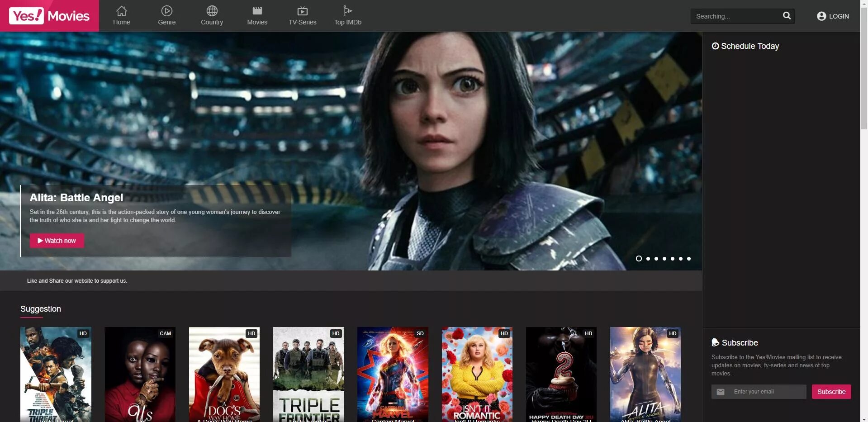The image size is (868, 422).
Task: Click the Suggestion heading
Action: [41, 309]
